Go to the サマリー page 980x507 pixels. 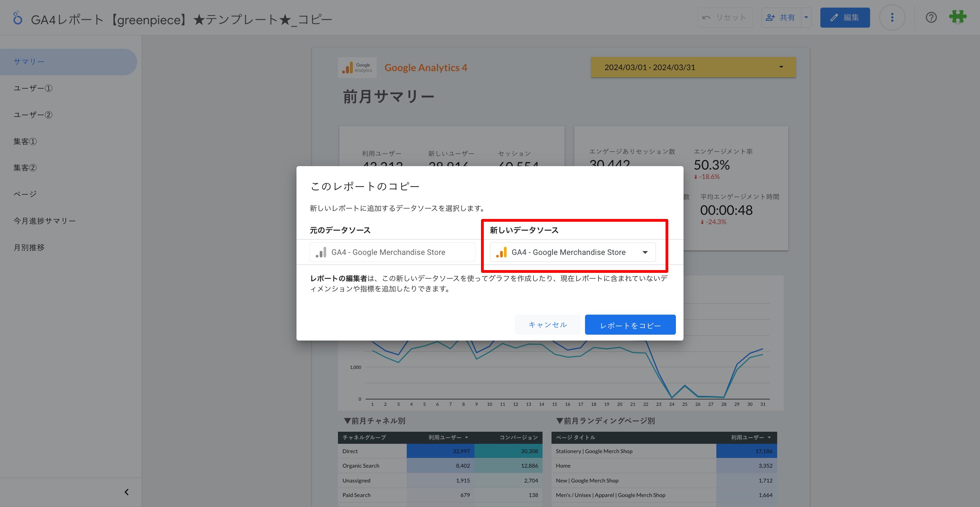68,61
